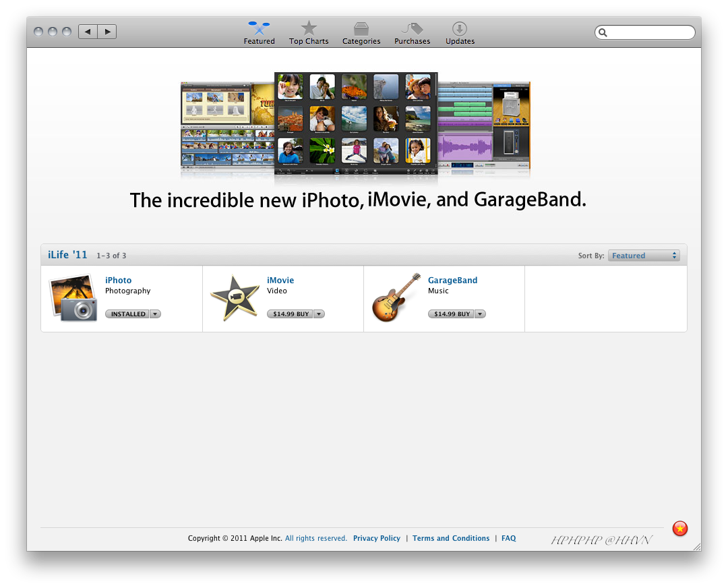Select the iPhoto application icon
Screen dimensions: 728x588
pos(73,298)
